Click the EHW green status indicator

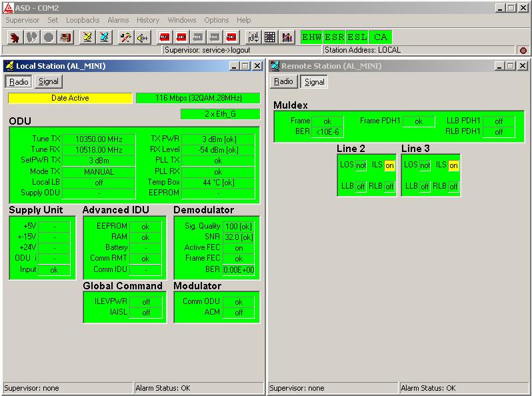[311, 37]
